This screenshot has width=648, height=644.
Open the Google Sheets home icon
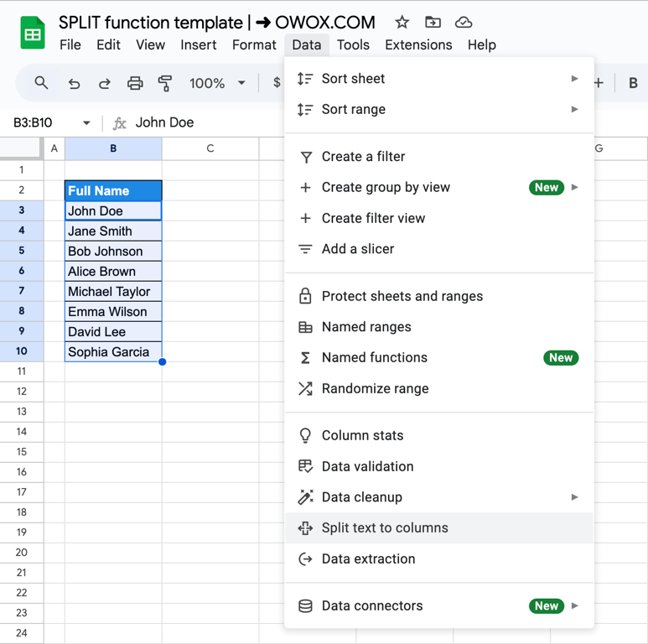(x=33, y=33)
